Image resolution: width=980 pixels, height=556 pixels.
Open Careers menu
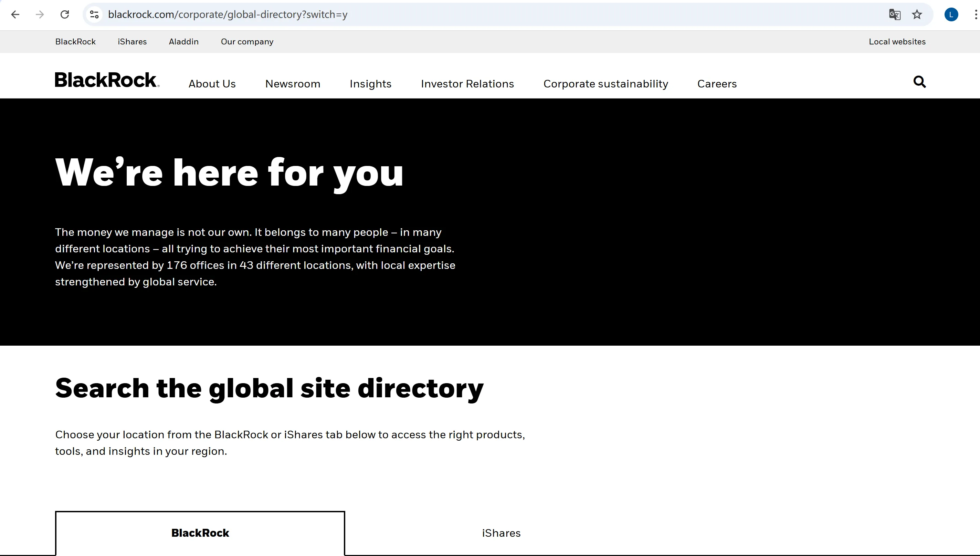click(717, 84)
